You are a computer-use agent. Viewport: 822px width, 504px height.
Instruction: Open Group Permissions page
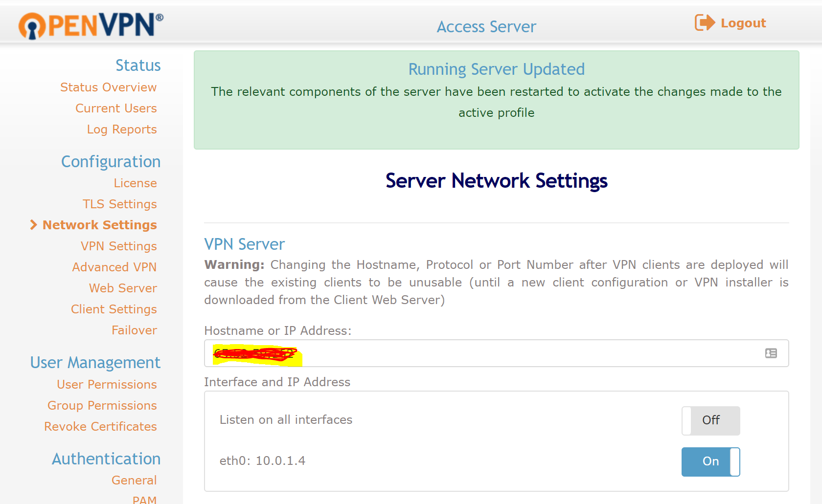coord(102,405)
